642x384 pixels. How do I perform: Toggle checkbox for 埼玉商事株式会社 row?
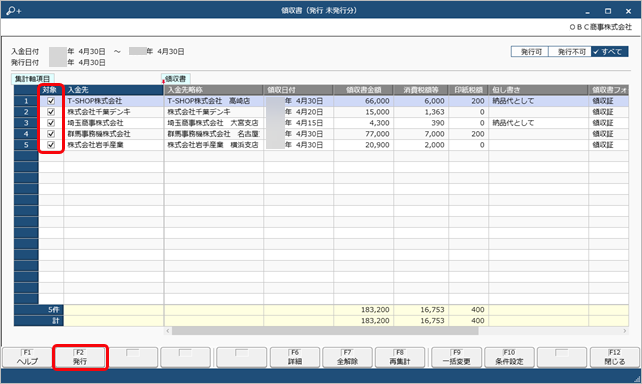tap(51, 123)
